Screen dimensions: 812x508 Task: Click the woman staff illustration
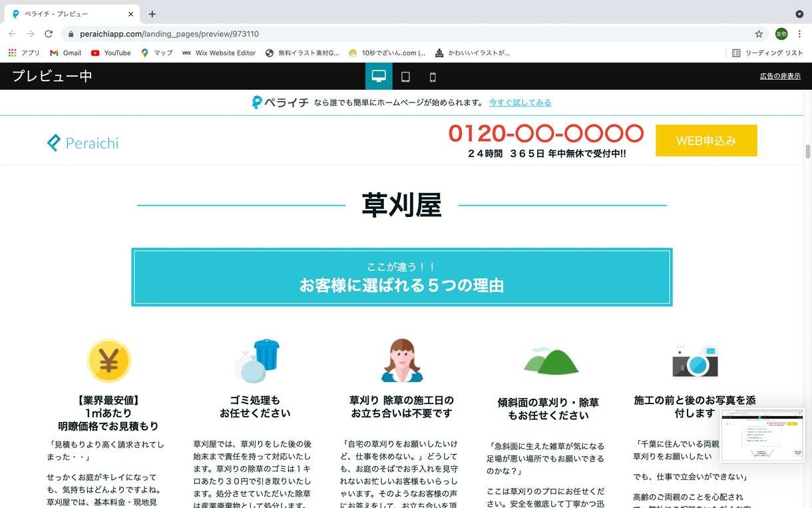(x=402, y=360)
